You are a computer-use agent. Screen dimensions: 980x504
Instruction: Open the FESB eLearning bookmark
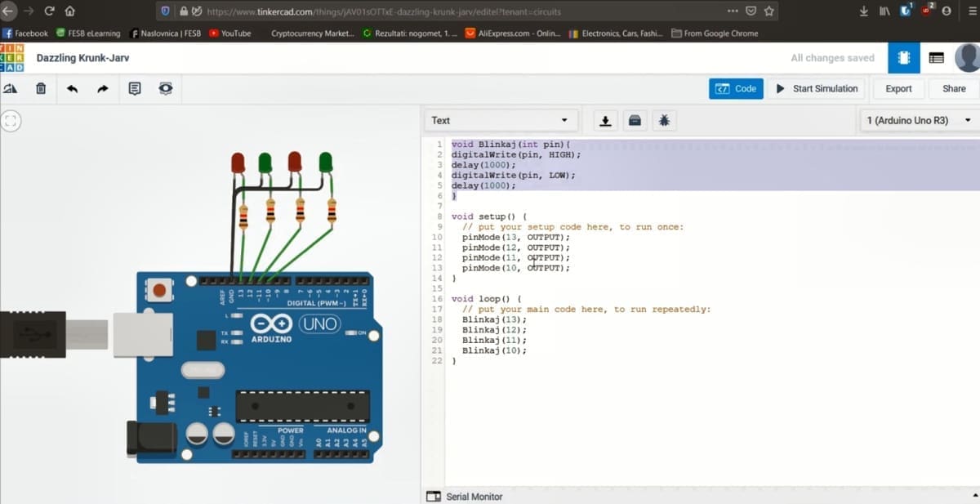(x=87, y=33)
